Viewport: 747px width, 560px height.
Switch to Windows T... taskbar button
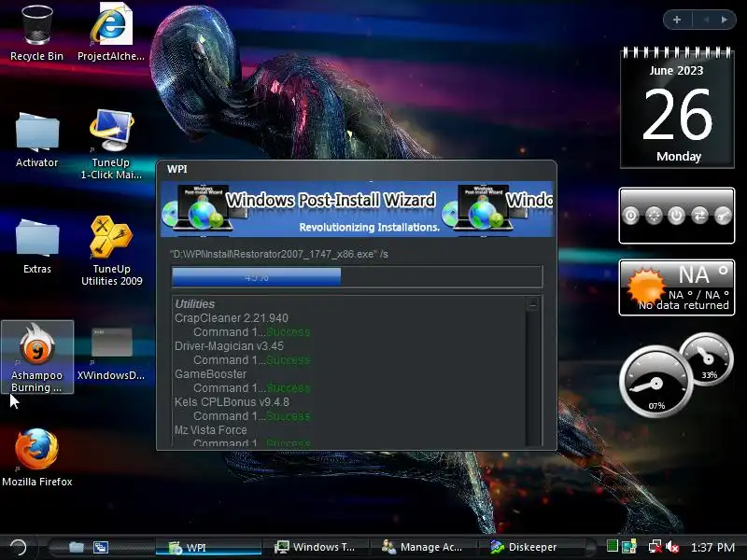click(x=316, y=547)
